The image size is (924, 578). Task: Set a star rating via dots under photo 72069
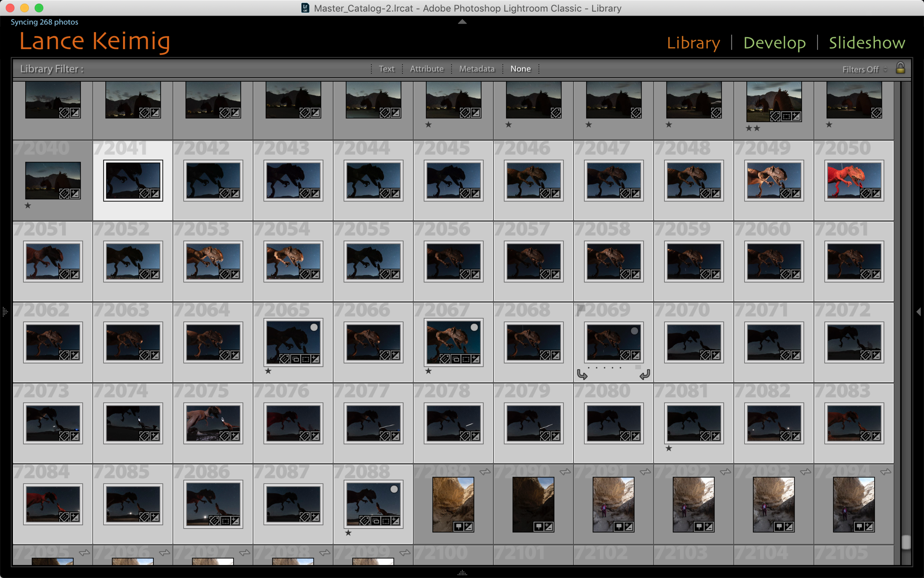(605, 368)
